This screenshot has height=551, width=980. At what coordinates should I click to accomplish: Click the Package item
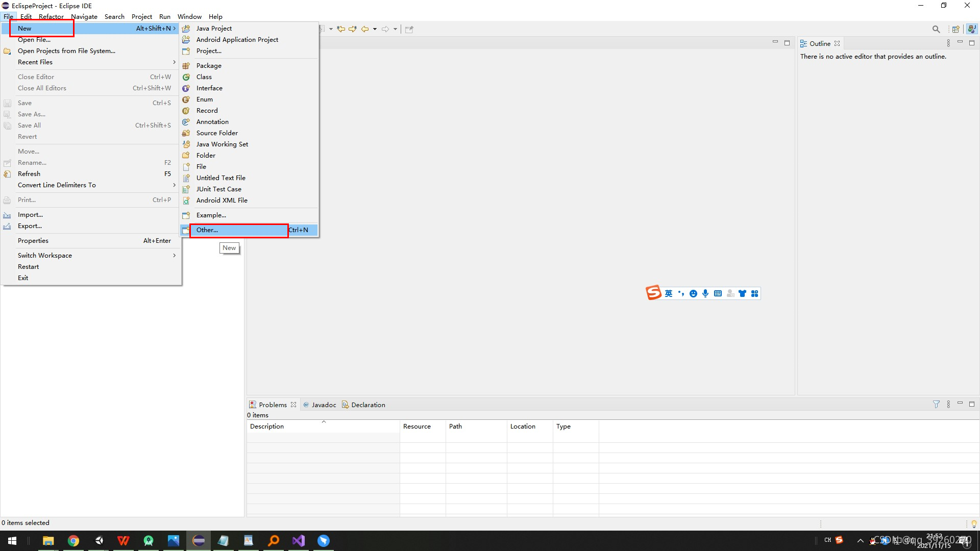click(208, 66)
